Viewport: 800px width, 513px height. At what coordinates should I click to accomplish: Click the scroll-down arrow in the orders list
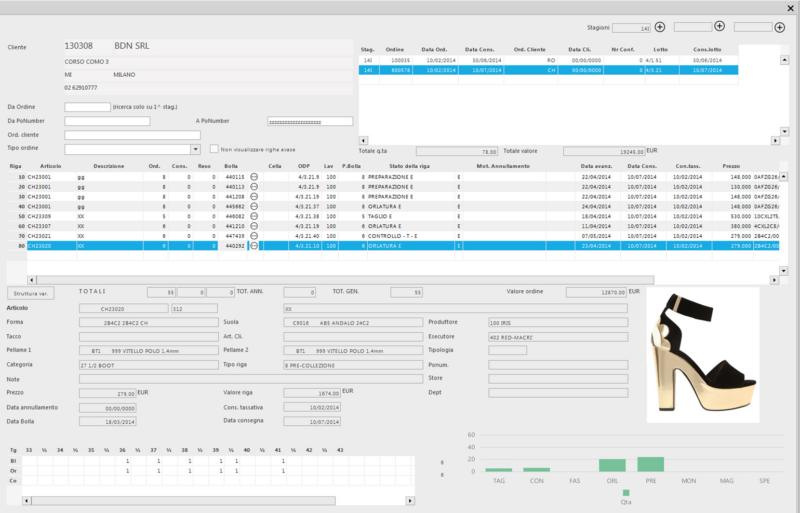784,131
